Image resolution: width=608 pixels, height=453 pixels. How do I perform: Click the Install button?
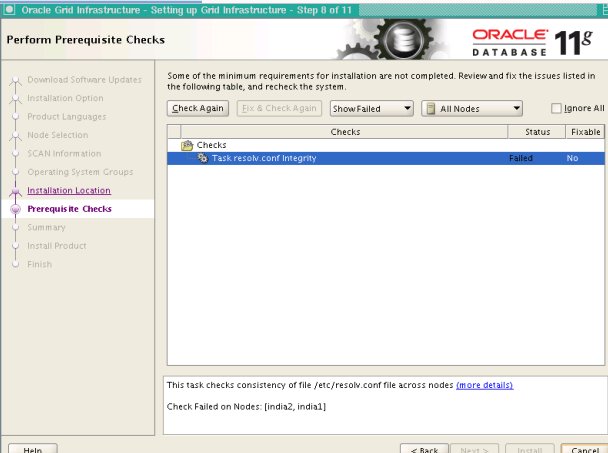[530, 449]
